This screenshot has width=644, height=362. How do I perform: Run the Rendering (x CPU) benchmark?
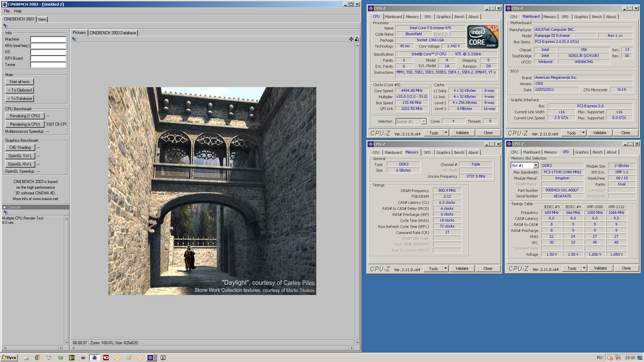25,124
